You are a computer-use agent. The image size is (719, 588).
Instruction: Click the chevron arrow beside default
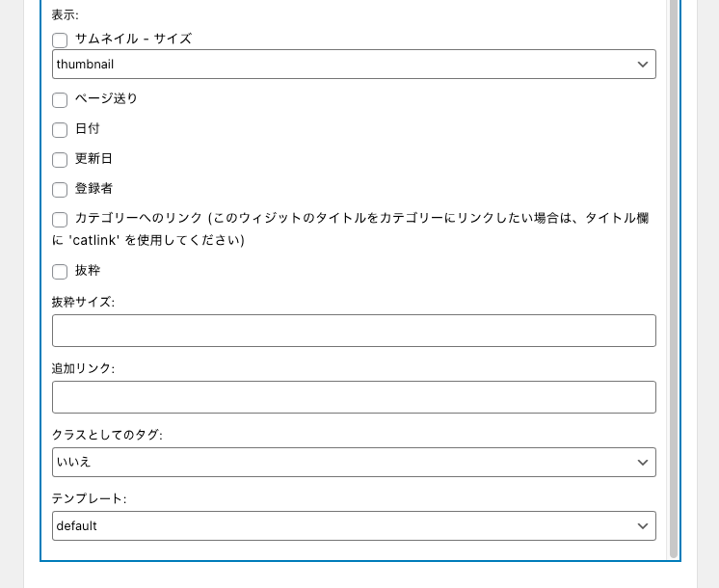click(643, 526)
